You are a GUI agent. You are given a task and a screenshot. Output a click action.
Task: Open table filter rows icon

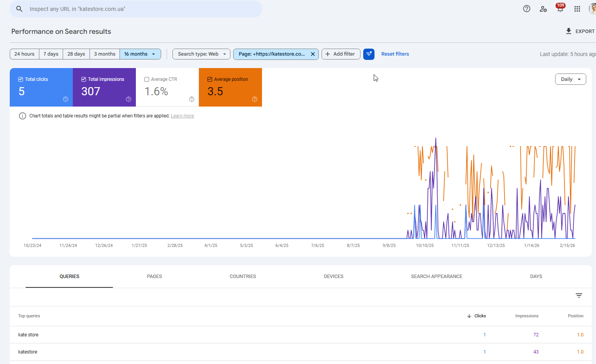point(579,296)
